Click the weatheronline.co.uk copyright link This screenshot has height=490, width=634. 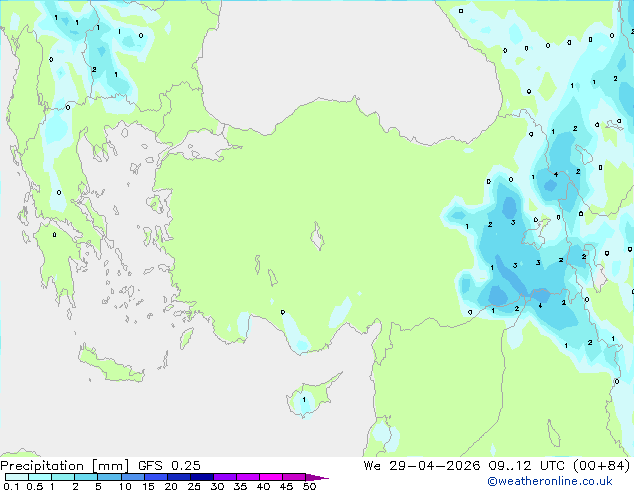point(549,481)
